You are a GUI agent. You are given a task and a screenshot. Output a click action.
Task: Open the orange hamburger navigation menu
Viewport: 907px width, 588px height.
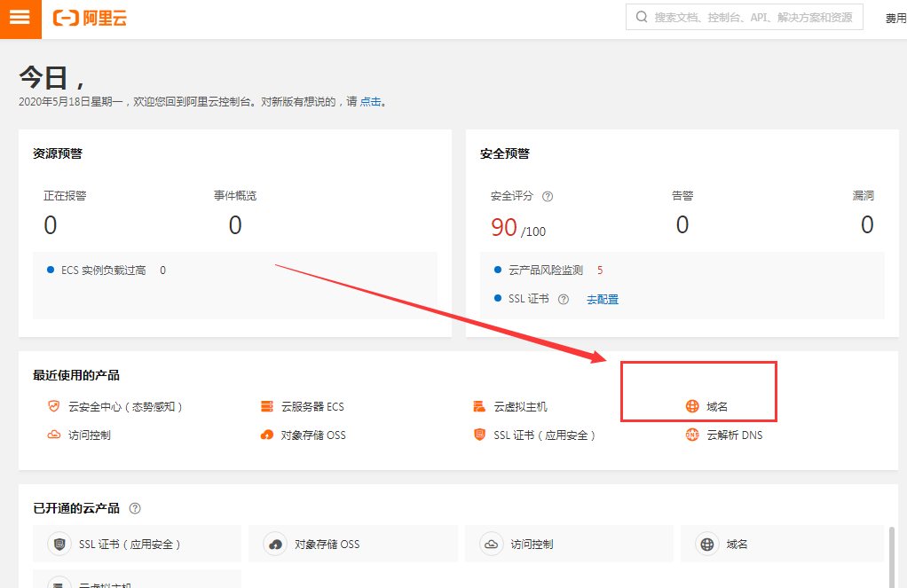pyautogui.click(x=20, y=19)
